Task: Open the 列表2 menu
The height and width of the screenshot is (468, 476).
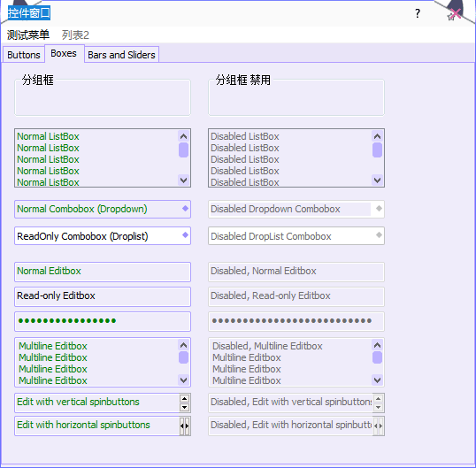Action: pos(75,35)
